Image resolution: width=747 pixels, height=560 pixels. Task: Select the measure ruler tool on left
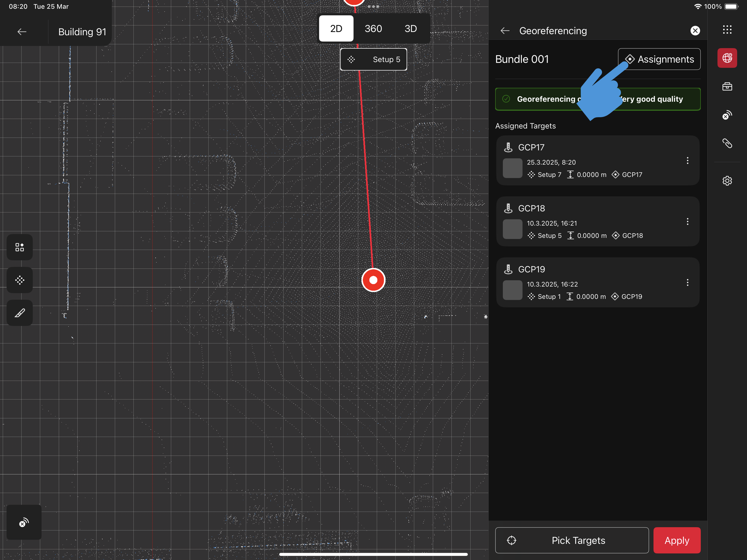(20, 313)
